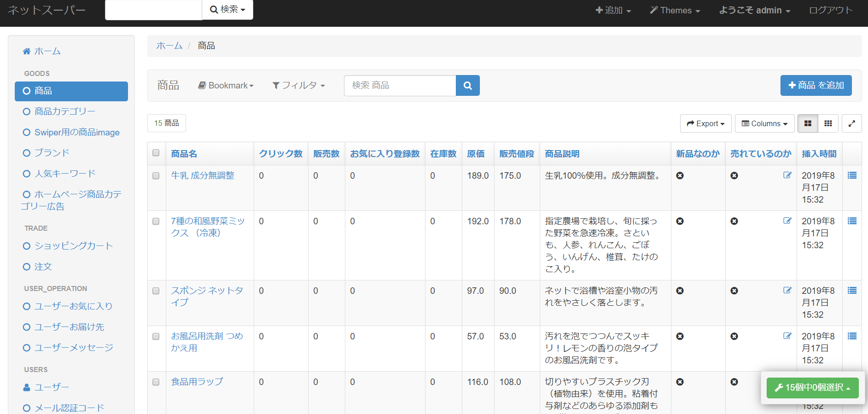Screen dimensions: 868x414
Task: Select ユーザーメッセージ in the sidebar
Action: [71, 348]
